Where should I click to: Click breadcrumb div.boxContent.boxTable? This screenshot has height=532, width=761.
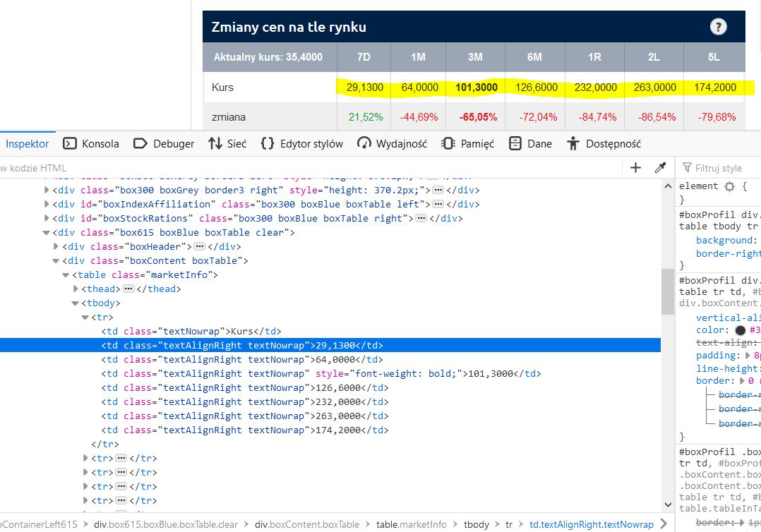(307, 524)
